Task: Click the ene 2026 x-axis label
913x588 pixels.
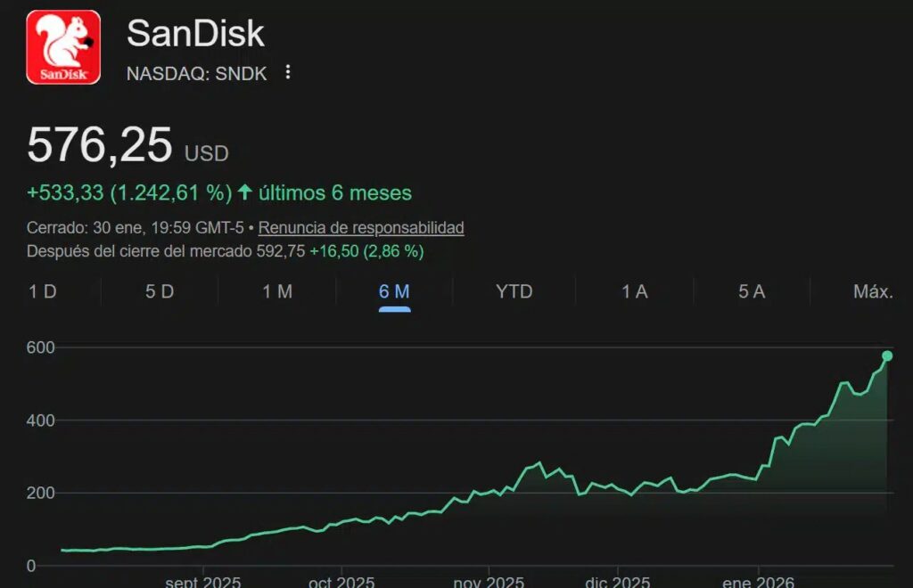Action: (758, 582)
